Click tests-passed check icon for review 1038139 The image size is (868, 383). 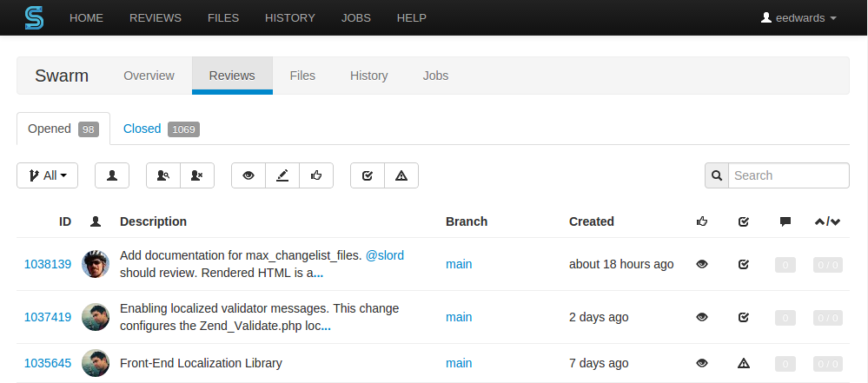click(x=744, y=265)
